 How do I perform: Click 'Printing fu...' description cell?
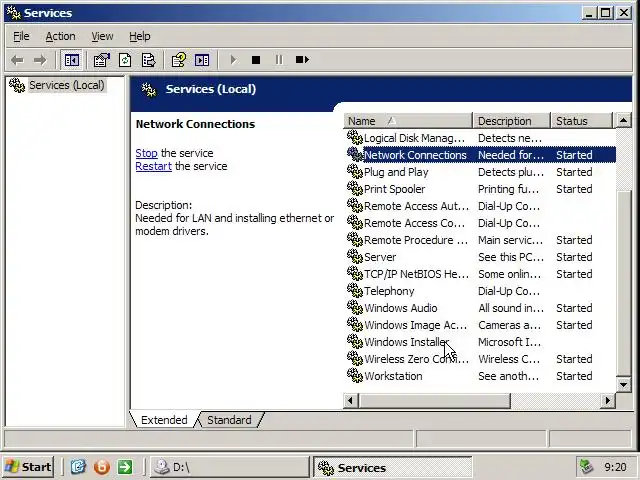[508, 189]
